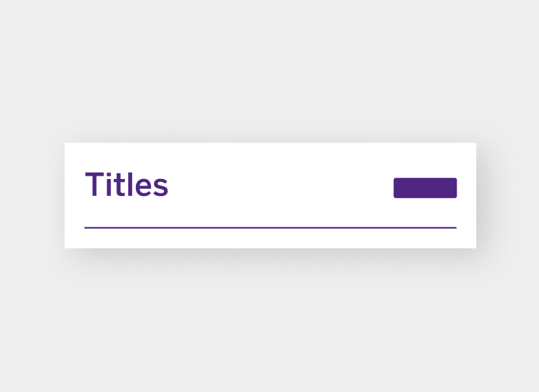This screenshot has height=392, width=539.
Task: Pick the purple color of the button
Action: click(x=425, y=188)
